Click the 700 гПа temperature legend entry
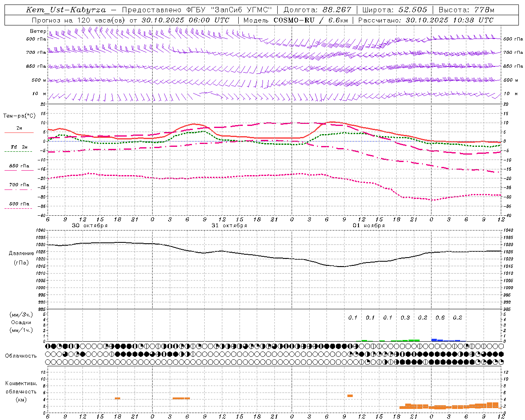The image size is (525, 420). 19,187
